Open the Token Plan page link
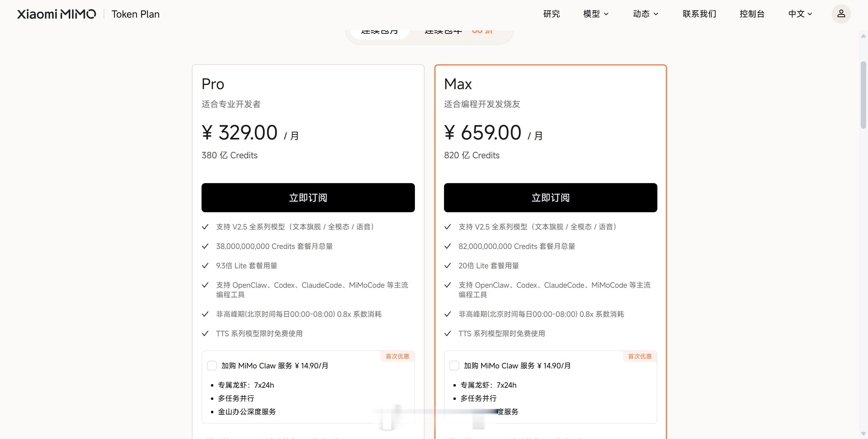868x439 pixels. point(135,14)
